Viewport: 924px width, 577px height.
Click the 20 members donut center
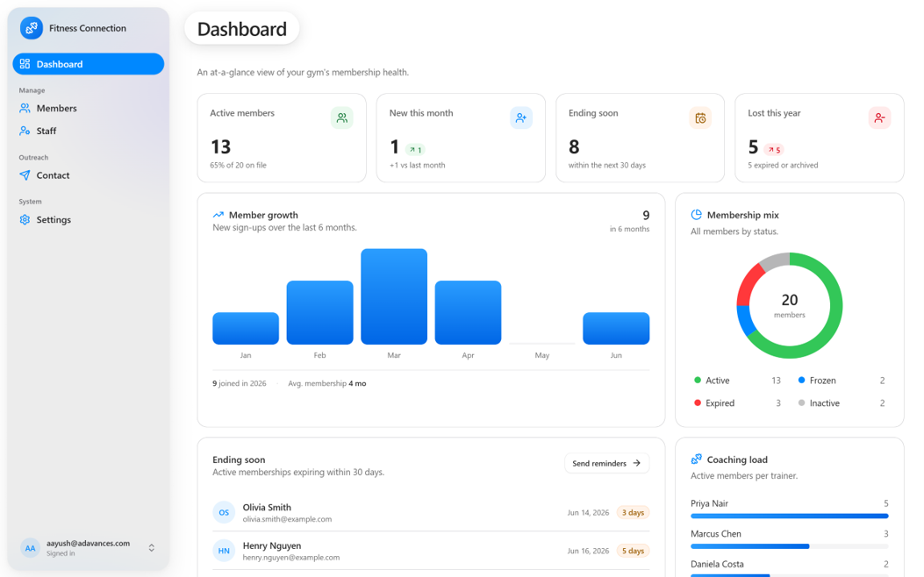pos(790,305)
